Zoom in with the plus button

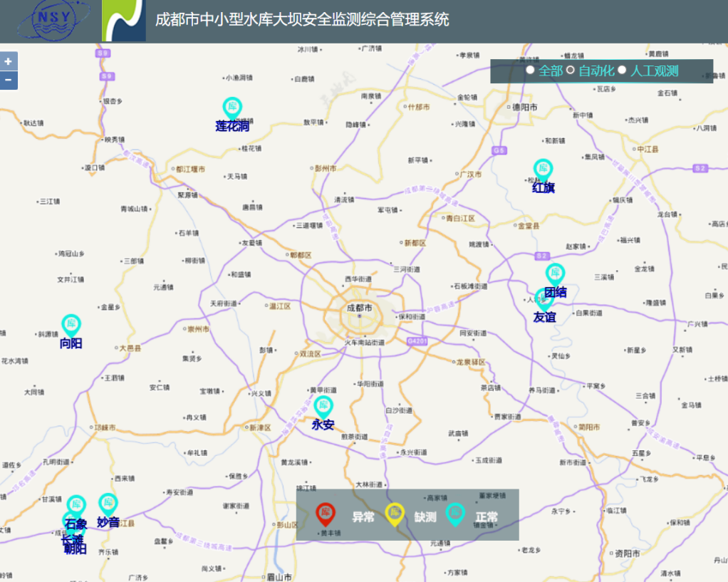pyautogui.click(x=9, y=61)
